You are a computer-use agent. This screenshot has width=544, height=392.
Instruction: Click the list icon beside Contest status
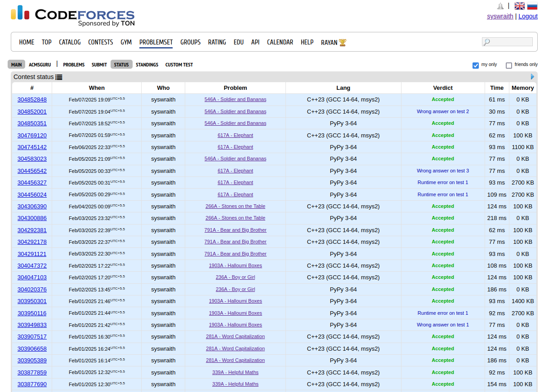tap(59, 77)
